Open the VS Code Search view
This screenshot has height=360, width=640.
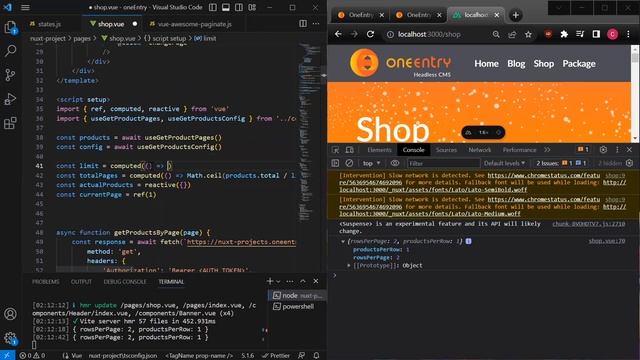[10, 51]
